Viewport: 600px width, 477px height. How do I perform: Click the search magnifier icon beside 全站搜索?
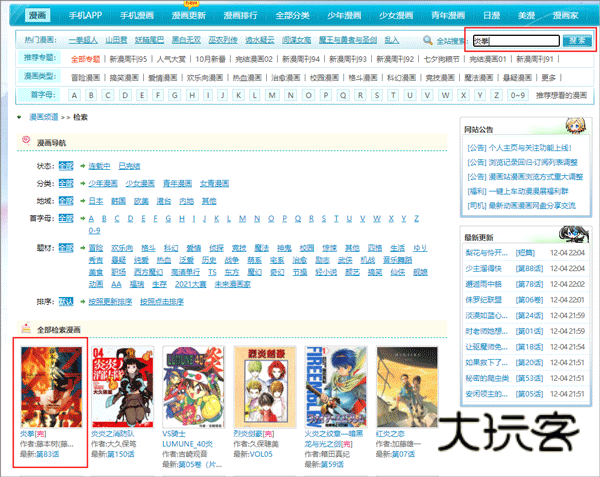pyautogui.click(x=427, y=41)
